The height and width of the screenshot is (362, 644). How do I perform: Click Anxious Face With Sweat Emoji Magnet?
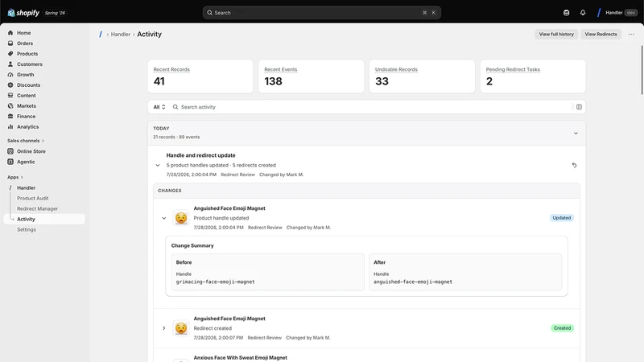click(x=240, y=358)
